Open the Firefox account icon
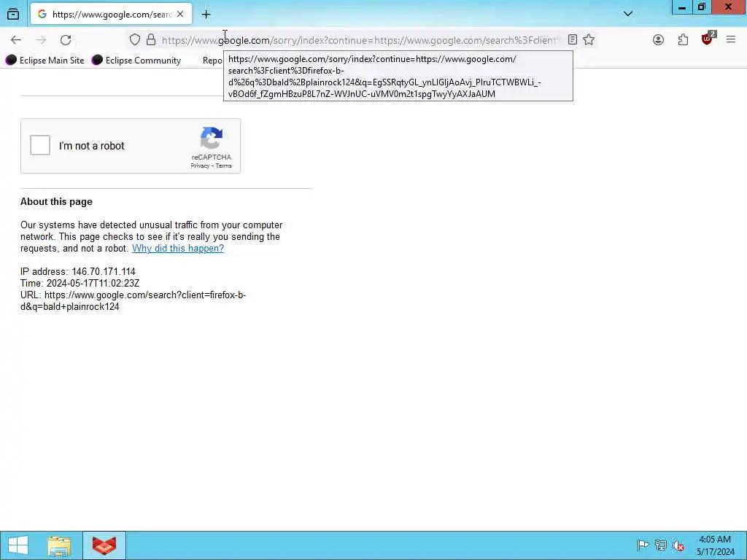This screenshot has height=560, width=747. pos(659,40)
